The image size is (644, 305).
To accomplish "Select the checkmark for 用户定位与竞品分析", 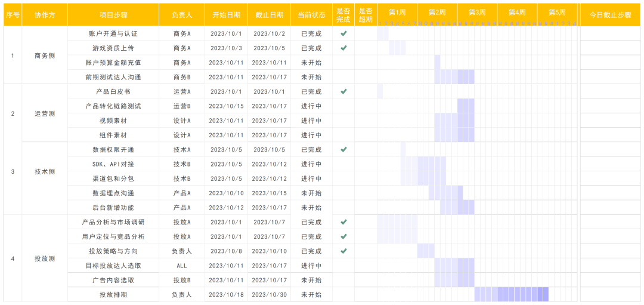I will click(x=343, y=236).
